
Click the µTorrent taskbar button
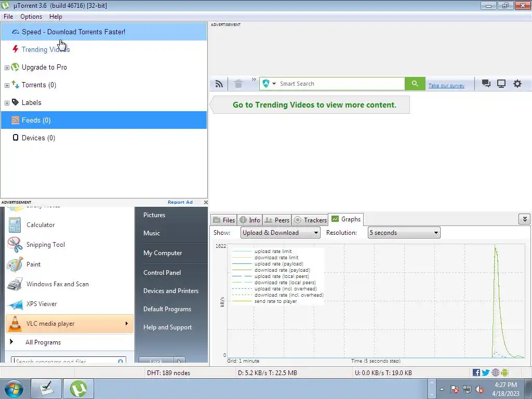pos(78,389)
